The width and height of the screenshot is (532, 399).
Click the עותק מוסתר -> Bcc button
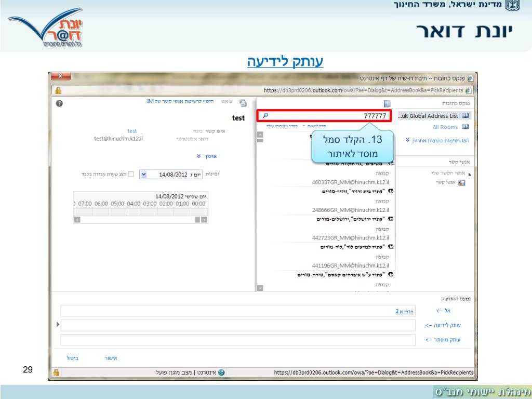[x=443, y=340]
